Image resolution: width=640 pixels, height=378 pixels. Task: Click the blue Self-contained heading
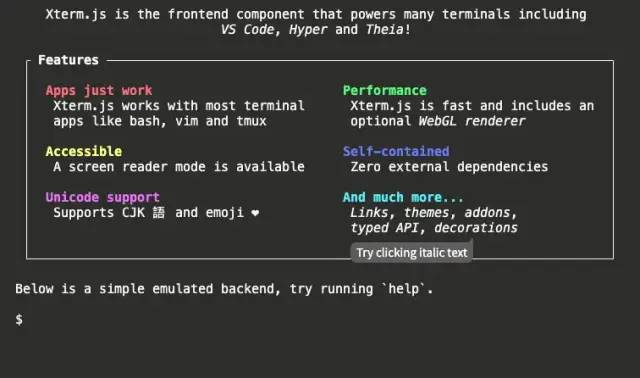[x=396, y=151]
